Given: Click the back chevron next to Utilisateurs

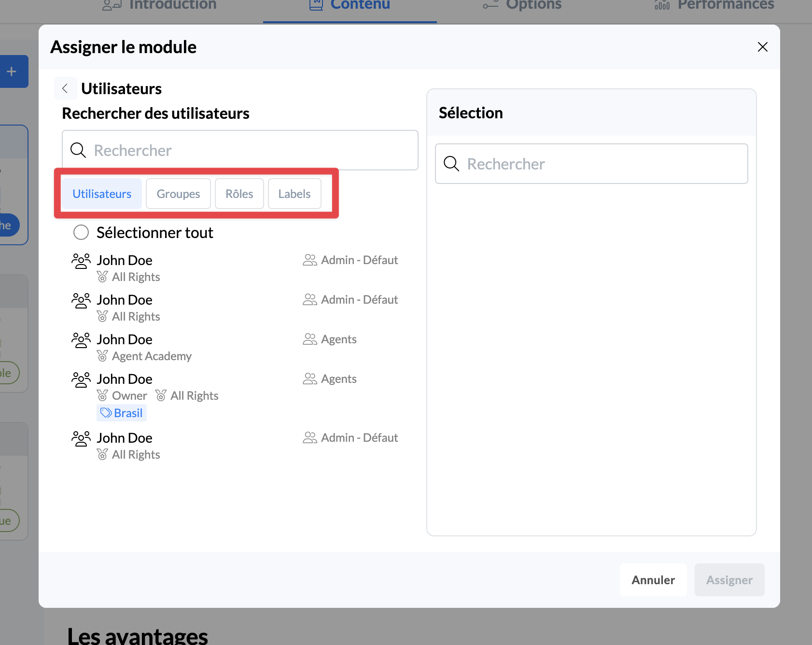Looking at the screenshot, I should [x=65, y=88].
